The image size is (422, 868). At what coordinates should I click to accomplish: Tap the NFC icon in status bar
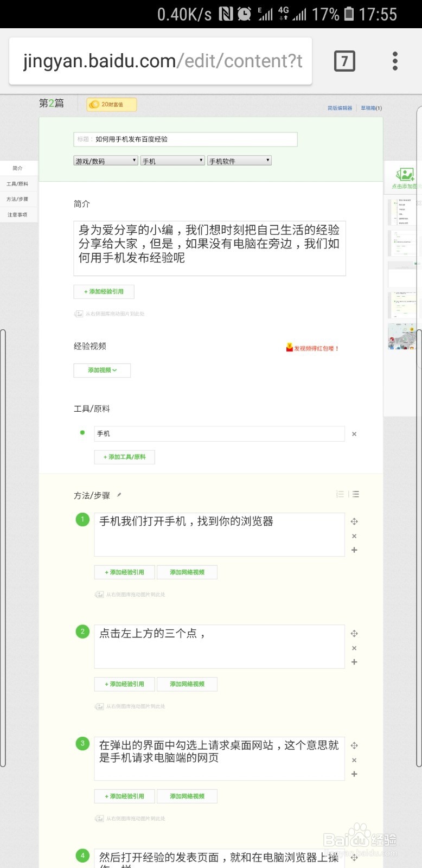tap(226, 14)
